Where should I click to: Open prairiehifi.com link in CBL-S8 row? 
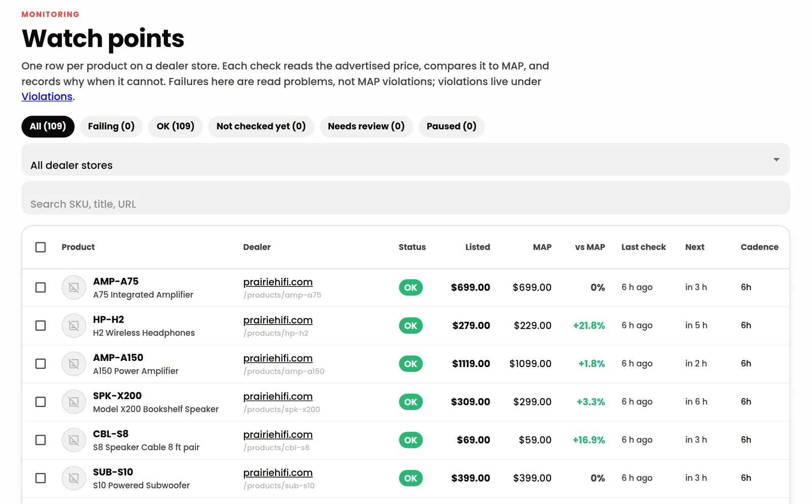click(278, 435)
